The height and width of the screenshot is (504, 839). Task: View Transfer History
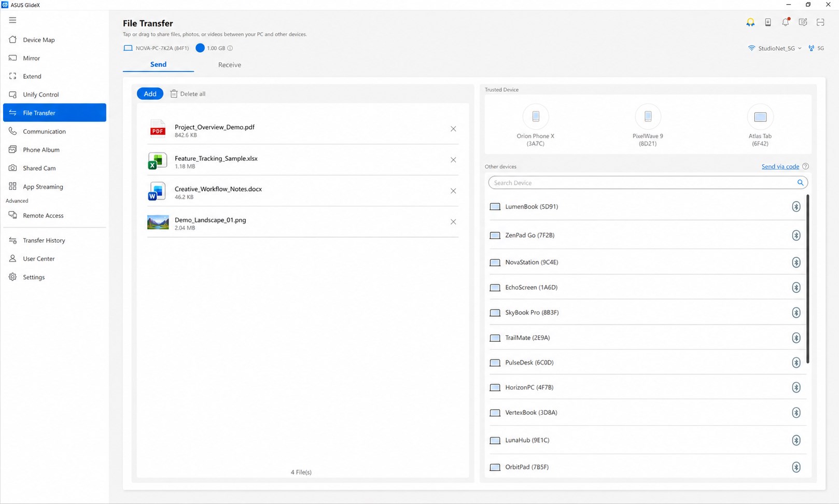point(54,240)
